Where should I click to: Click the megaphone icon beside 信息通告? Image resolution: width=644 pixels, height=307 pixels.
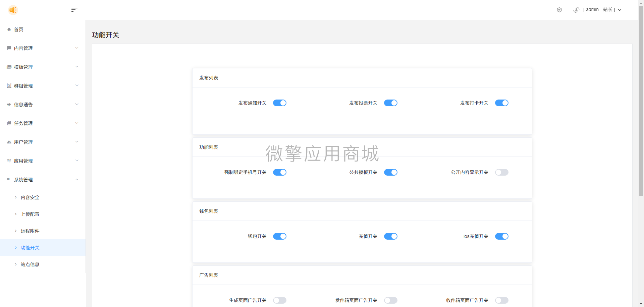(x=9, y=105)
